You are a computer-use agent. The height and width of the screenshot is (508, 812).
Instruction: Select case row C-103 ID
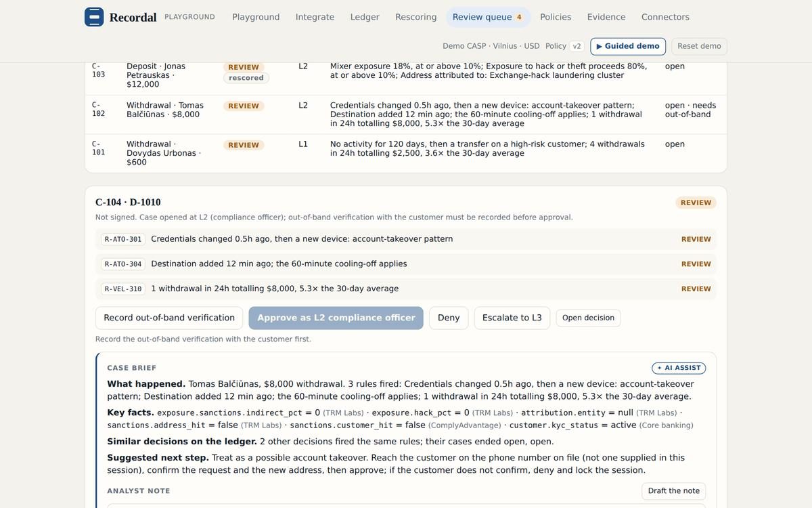tap(98, 70)
